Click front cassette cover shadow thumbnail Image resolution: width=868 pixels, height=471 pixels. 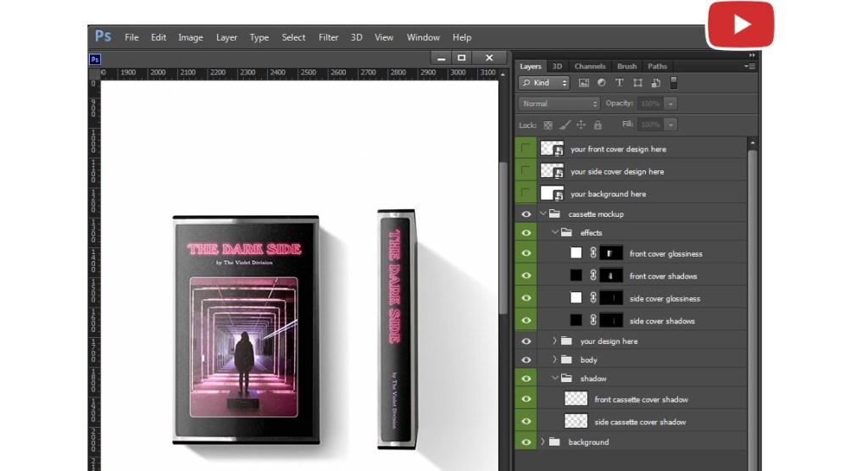[576, 398]
